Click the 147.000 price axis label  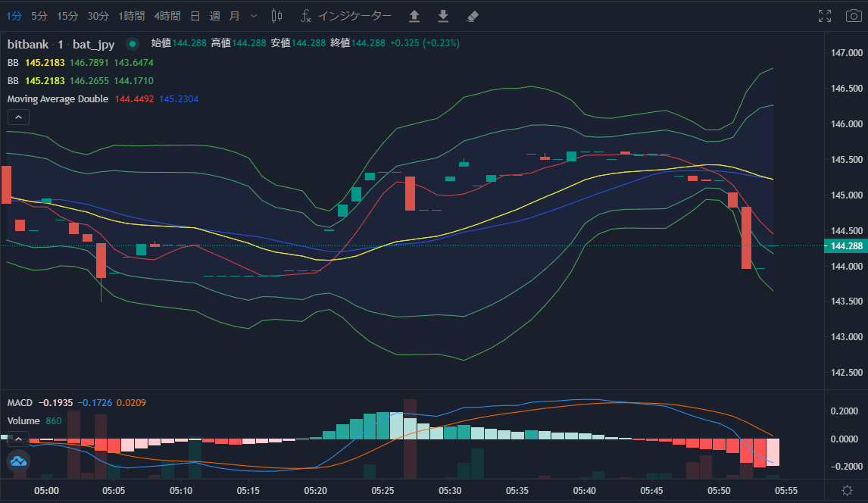pos(846,52)
